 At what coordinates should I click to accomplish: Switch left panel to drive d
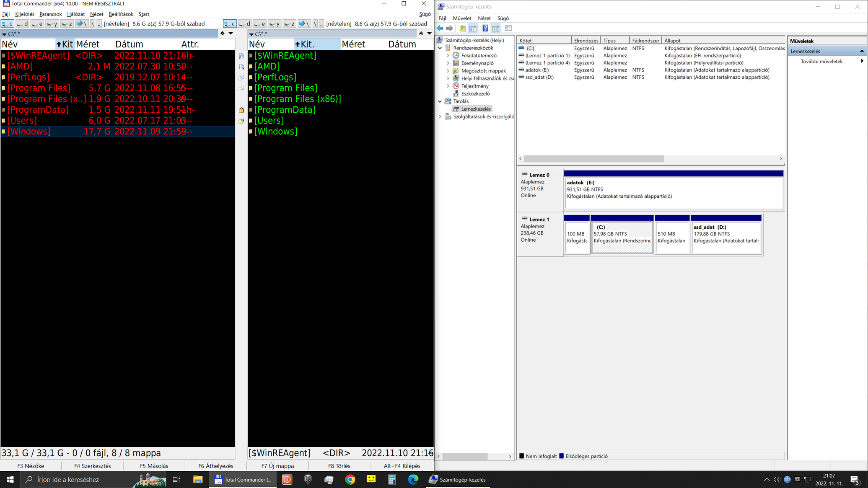pos(22,24)
